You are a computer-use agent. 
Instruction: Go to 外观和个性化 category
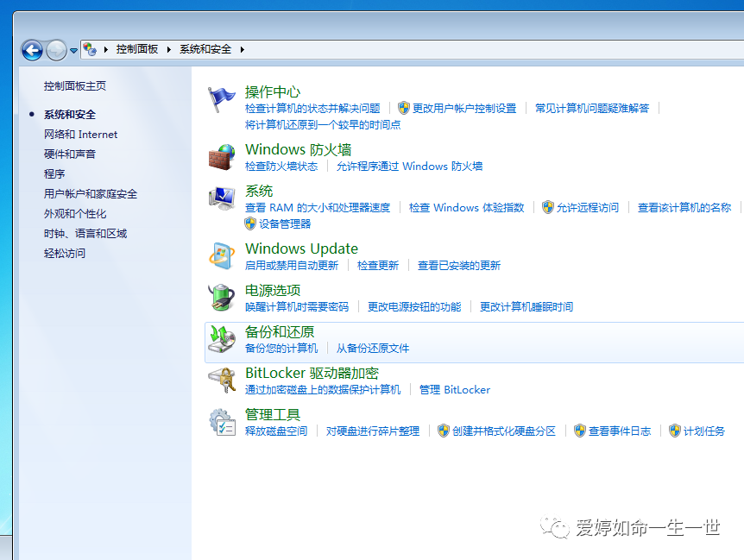click(75, 214)
